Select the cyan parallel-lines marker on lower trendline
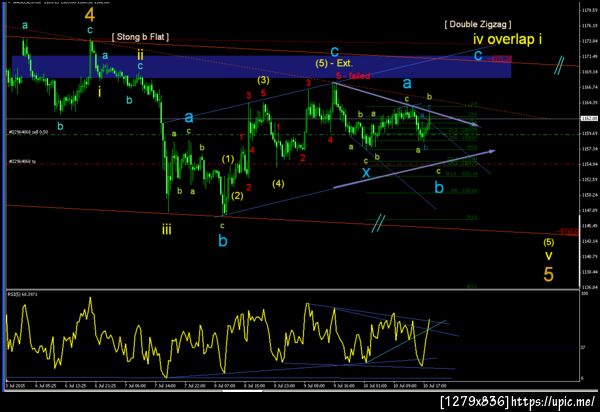The height and width of the screenshot is (412, 600). click(x=378, y=223)
